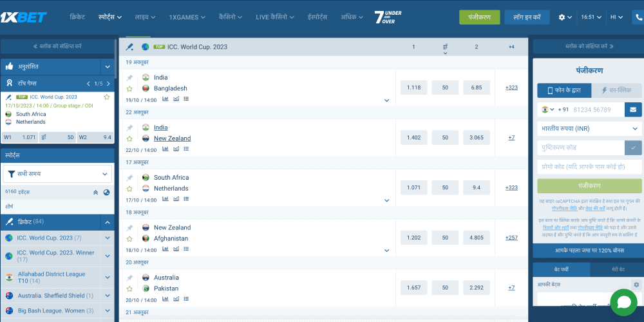Open statistics chart for Australia vs Pakistan

pyautogui.click(x=165, y=299)
